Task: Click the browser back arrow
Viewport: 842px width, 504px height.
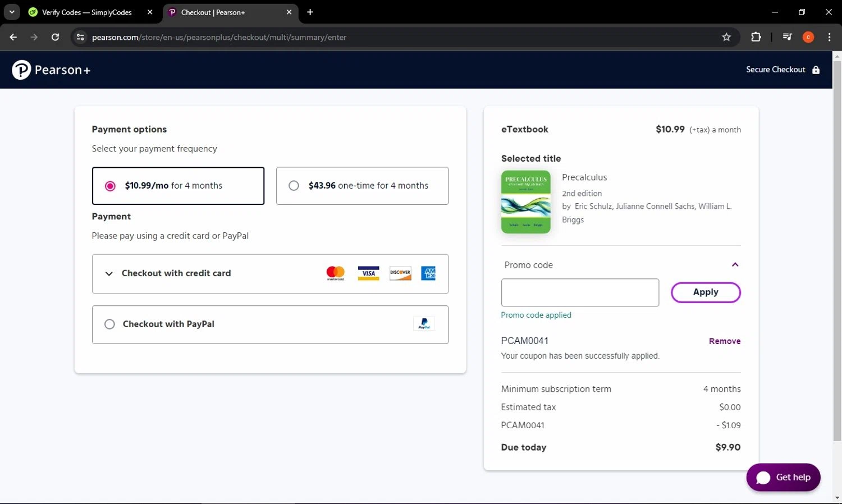Action: coord(13,37)
